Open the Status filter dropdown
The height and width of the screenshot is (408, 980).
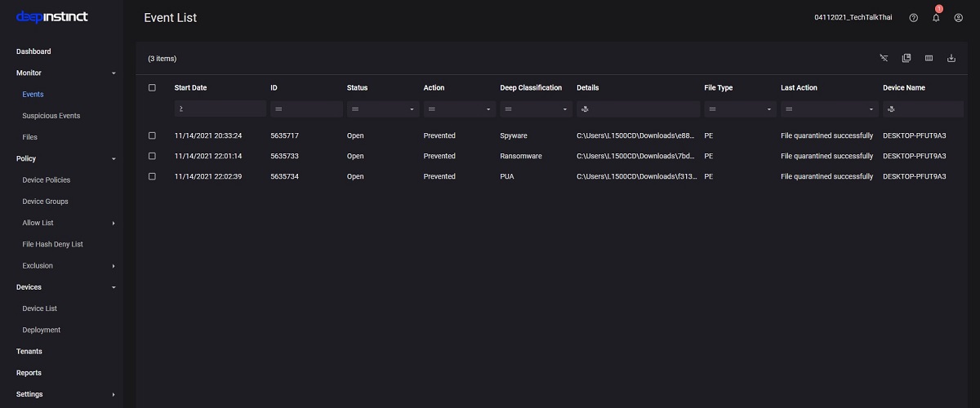coord(413,109)
